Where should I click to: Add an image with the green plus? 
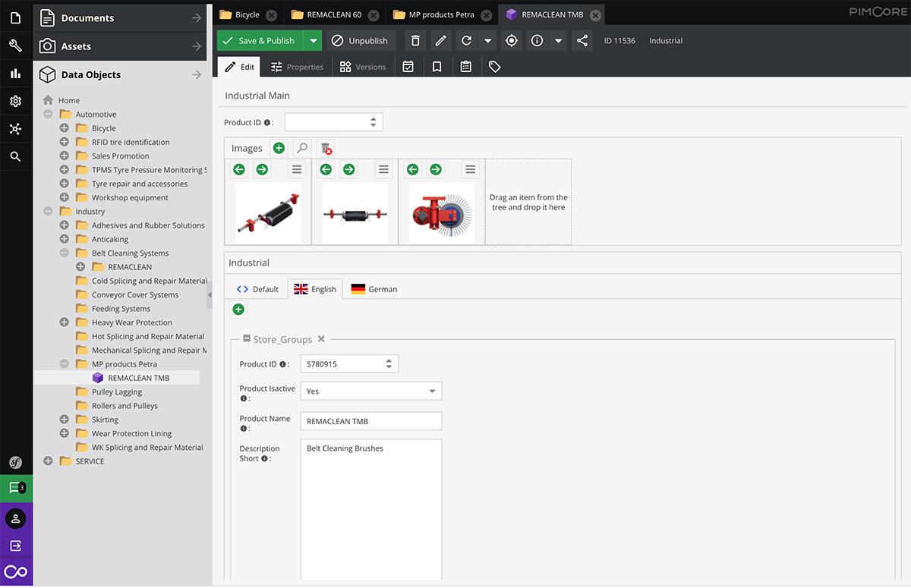[x=279, y=148]
